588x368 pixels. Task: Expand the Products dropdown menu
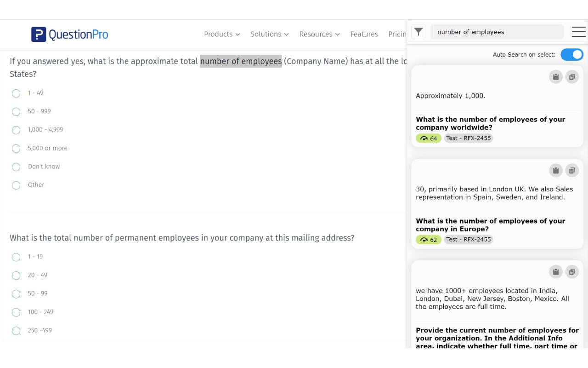tap(222, 34)
